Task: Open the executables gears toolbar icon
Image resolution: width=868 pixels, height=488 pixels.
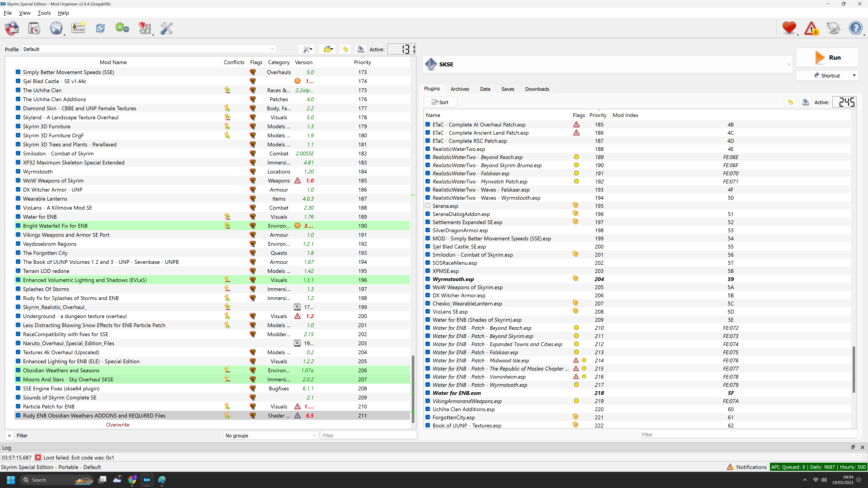Action: tap(122, 28)
